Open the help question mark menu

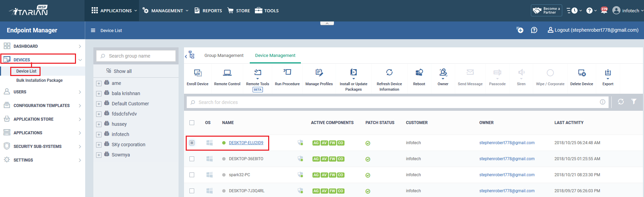click(x=591, y=11)
